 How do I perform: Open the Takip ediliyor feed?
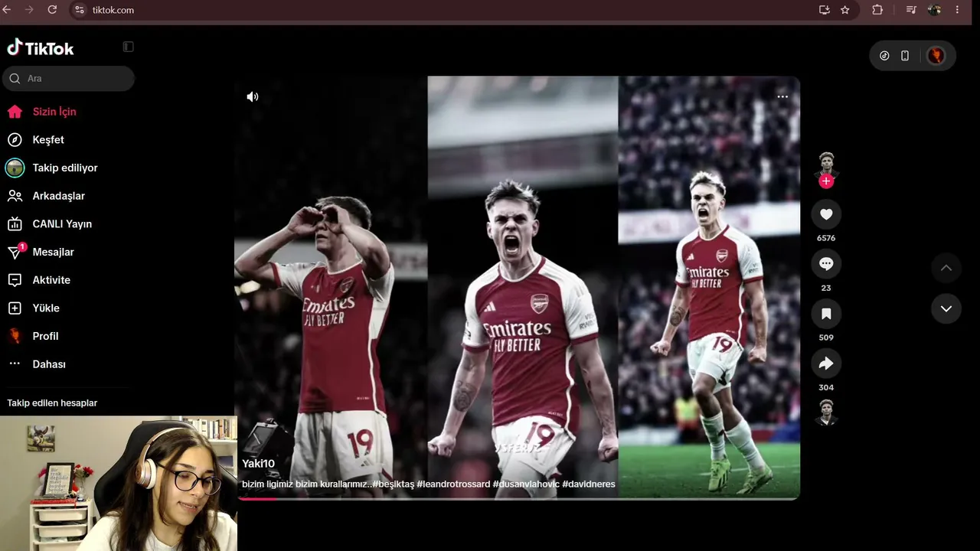click(67, 168)
